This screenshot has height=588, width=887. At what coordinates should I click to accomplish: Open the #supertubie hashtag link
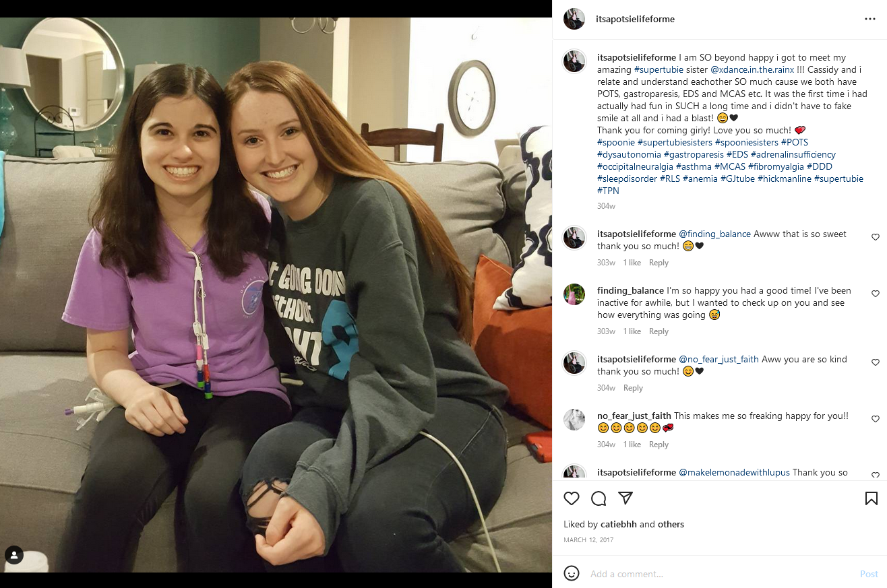coord(659,70)
